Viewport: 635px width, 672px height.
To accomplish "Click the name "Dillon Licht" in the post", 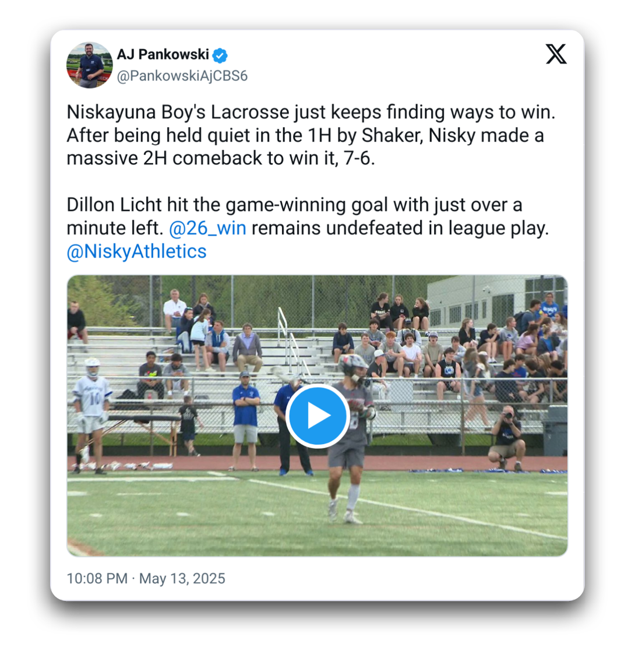I will coord(114,205).
